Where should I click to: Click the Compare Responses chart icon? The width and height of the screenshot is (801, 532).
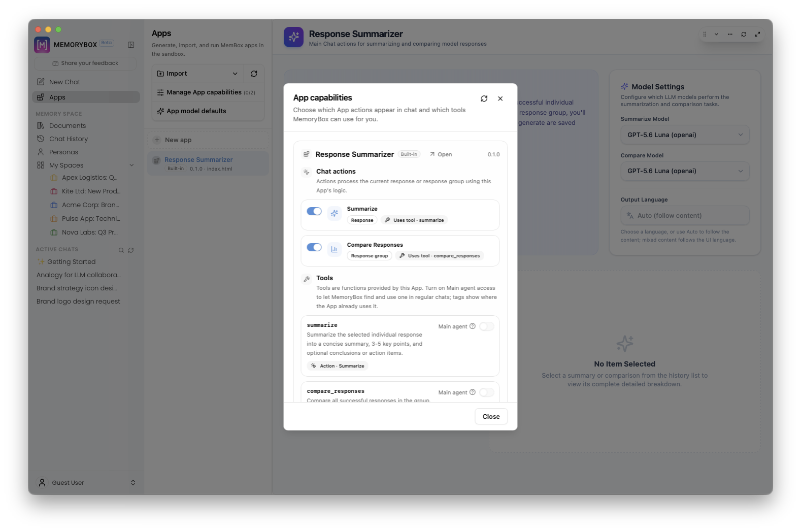(334, 249)
